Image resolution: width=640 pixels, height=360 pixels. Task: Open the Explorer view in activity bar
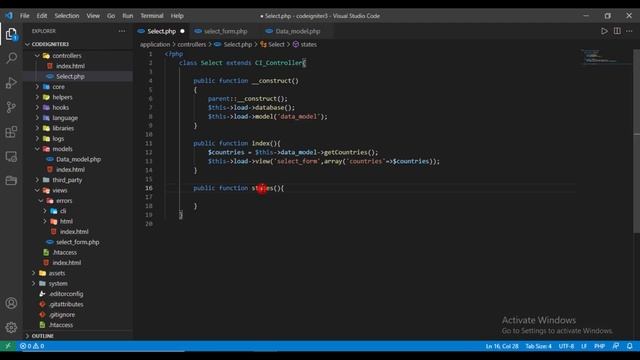11,34
